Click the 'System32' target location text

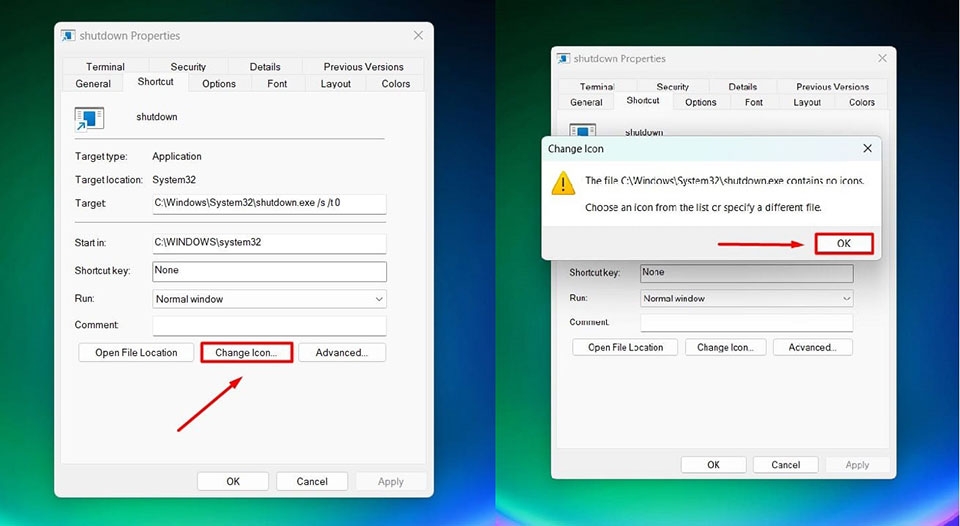pos(174,179)
